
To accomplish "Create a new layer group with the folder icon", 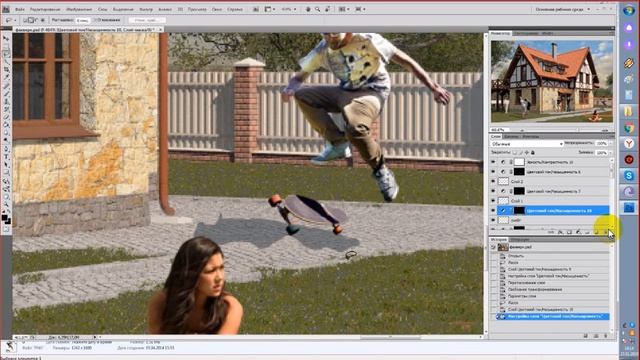I will pos(587,232).
